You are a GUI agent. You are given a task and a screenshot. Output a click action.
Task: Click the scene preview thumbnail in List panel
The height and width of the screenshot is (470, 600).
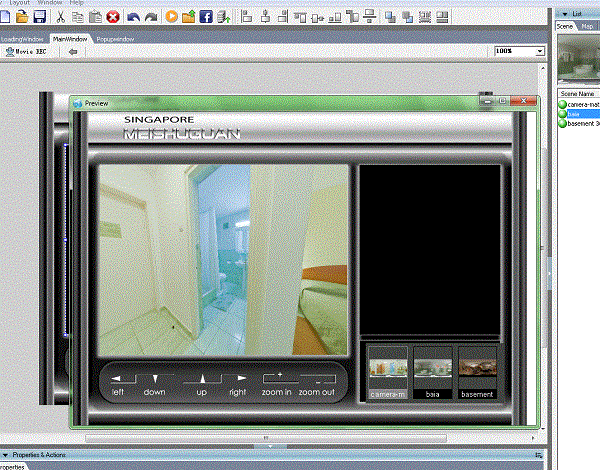click(579, 58)
